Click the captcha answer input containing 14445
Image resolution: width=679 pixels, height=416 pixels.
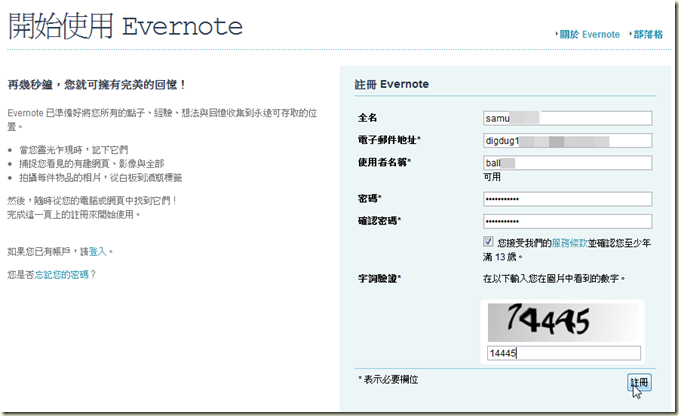pyautogui.click(x=564, y=353)
